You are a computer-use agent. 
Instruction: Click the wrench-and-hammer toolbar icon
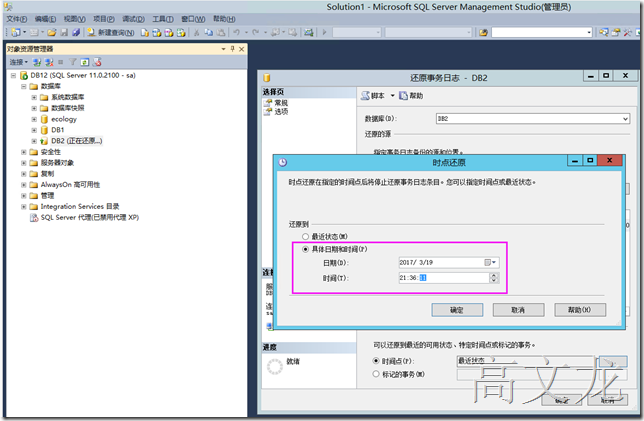627,32
